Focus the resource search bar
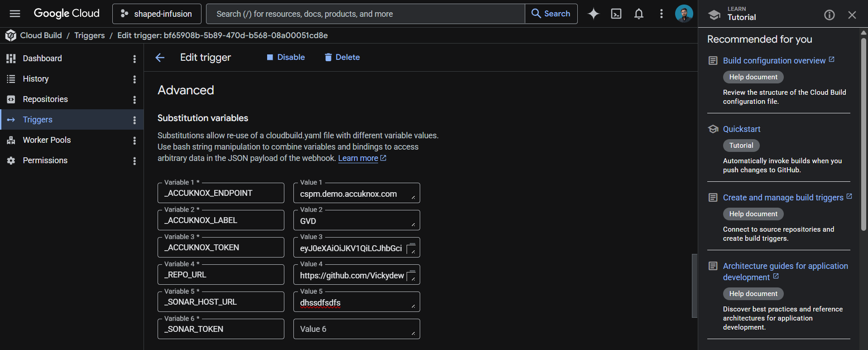This screenshot has width=868, height=350. pos(365,14)
